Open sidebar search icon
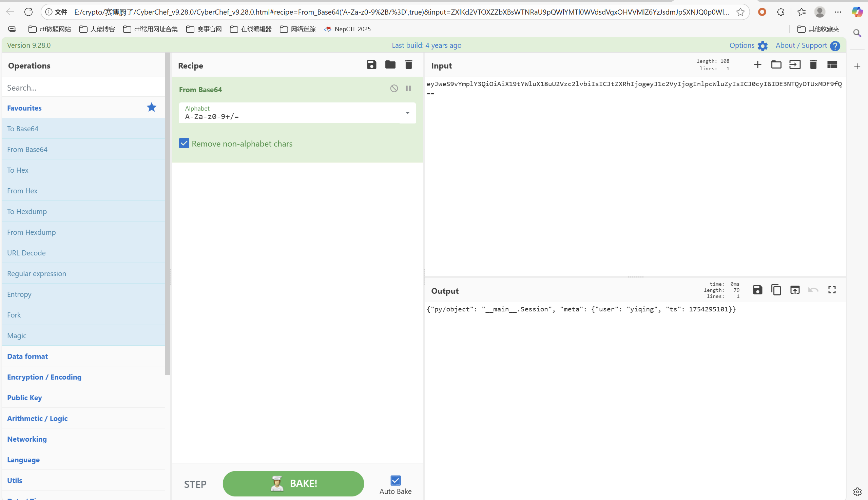This screenshot has height=500, width=868. 857,33
